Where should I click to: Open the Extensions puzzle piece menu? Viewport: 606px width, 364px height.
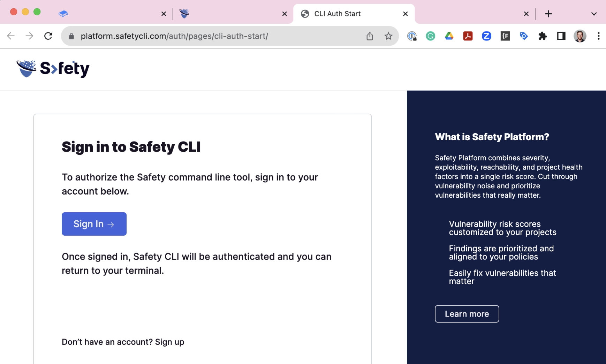pyautogui.click(x=543, y=36)
